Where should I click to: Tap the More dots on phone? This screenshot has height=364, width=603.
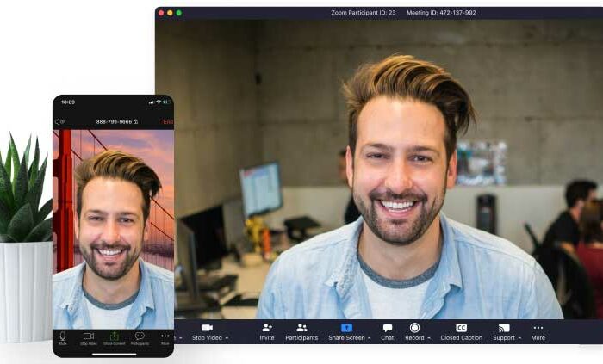tap(165, 336)
